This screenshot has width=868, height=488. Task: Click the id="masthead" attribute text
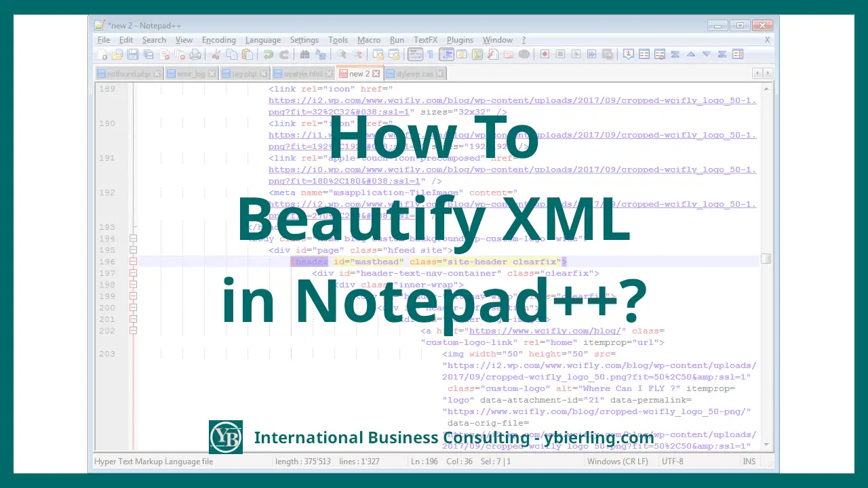(x=369, y=262)
